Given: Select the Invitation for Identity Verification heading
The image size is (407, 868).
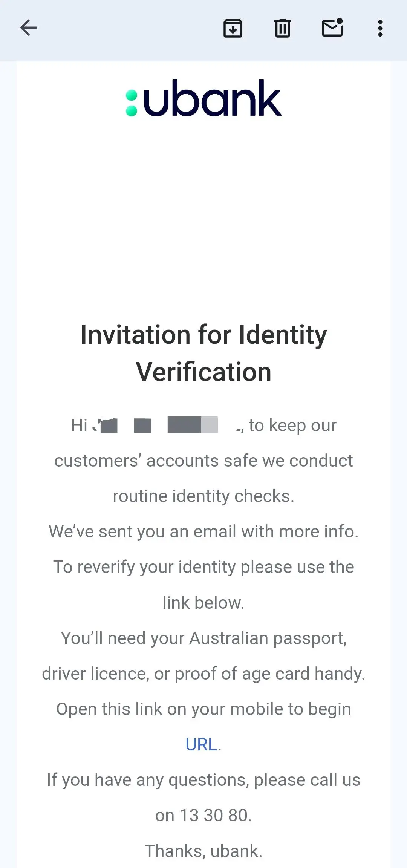Looking at the screenshot, I should 203,352.
